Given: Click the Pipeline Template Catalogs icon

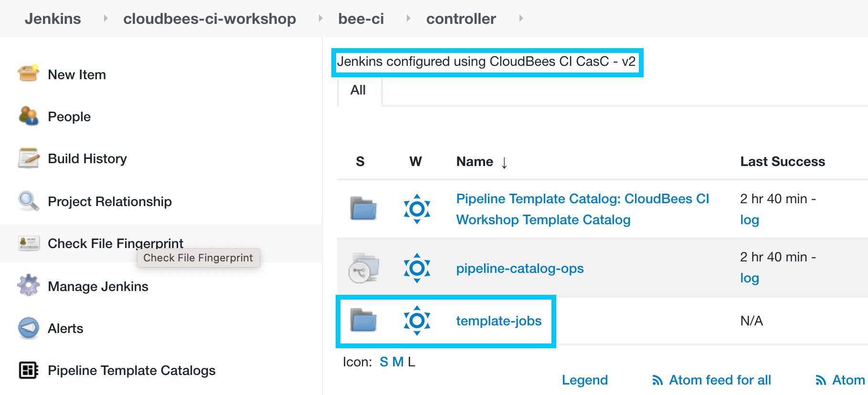Looking at the screenshot, I should pyautogui.click(x=28, y=370).
